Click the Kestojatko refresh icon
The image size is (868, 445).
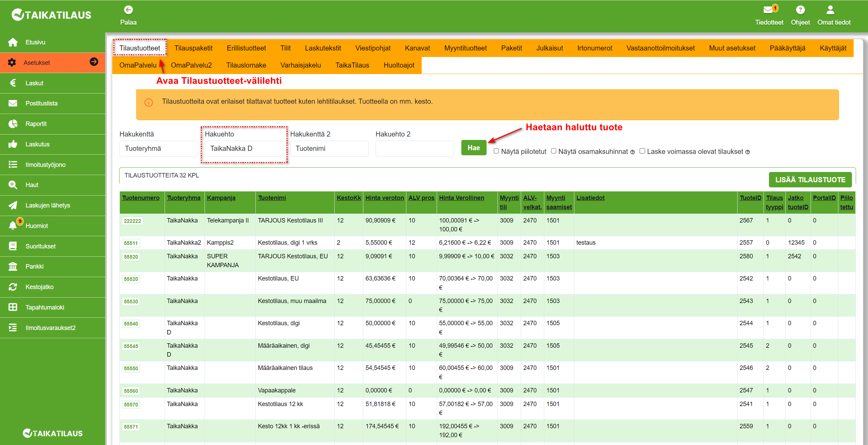[x=13, y=287]
